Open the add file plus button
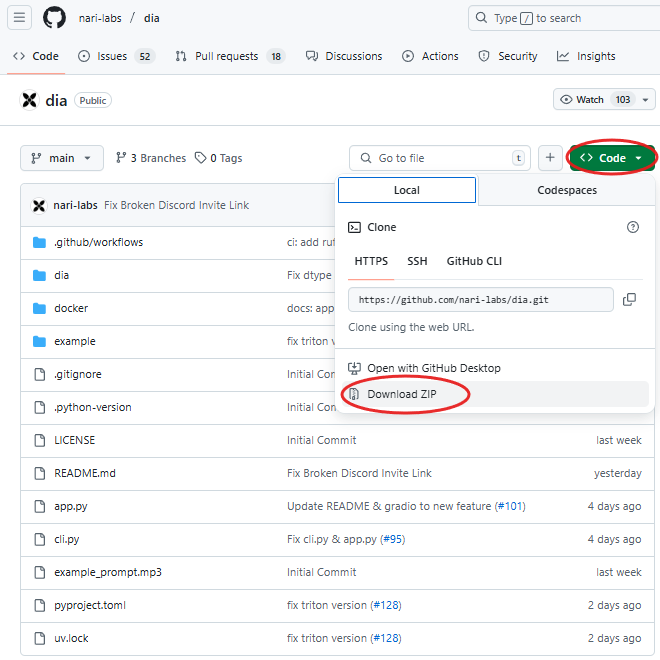 (550, 158)
